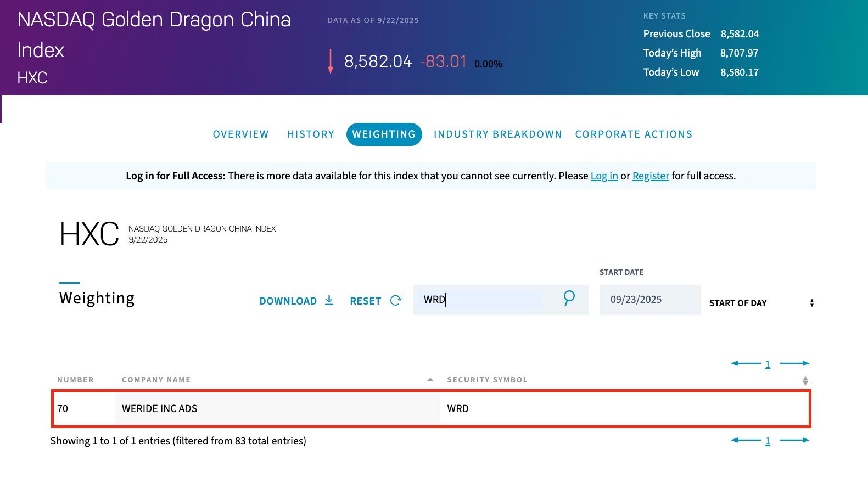Screen dimensions: 868x501
Task: Switch to the Overview tab
Action: click(x=241, y=134)
